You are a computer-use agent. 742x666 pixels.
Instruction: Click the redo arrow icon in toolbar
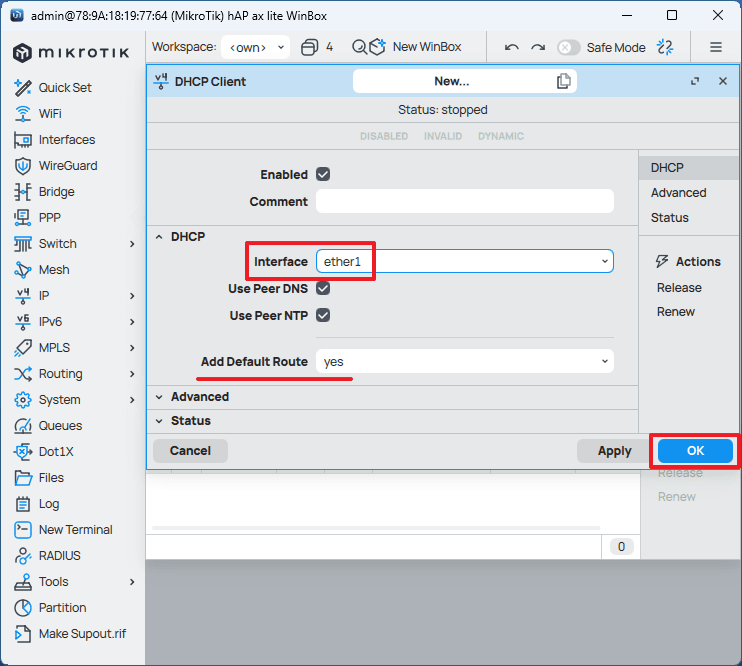[538, 47]
